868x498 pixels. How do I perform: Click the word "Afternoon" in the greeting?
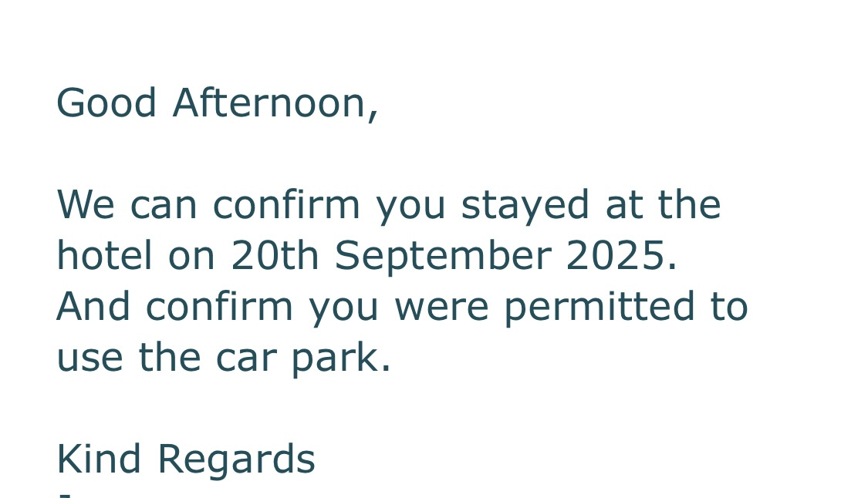point(274,103)
